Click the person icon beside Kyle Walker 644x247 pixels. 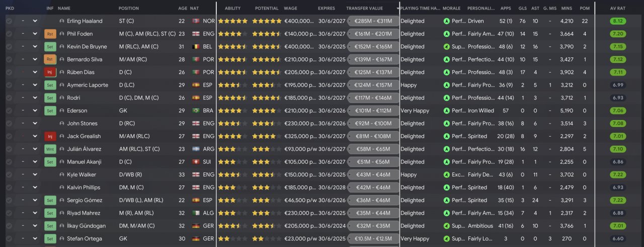[62, 175]
